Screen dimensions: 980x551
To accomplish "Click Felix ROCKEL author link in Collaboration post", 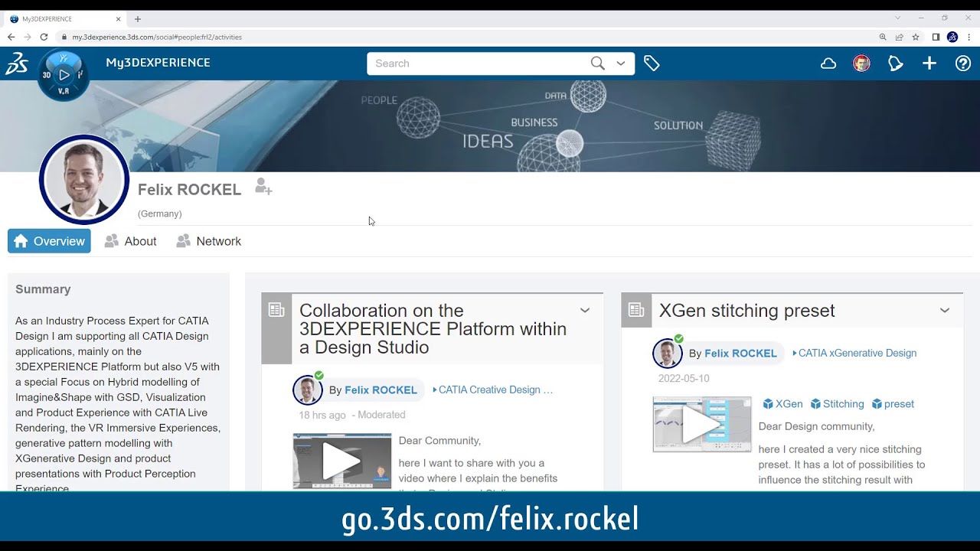I will [381, 390].
